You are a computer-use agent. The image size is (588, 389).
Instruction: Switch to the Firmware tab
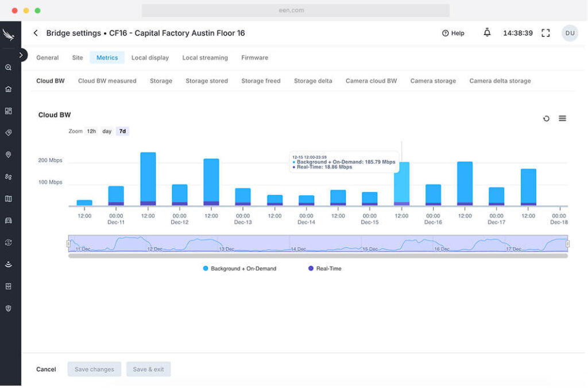pyautogui.click(x=254, y=57)
